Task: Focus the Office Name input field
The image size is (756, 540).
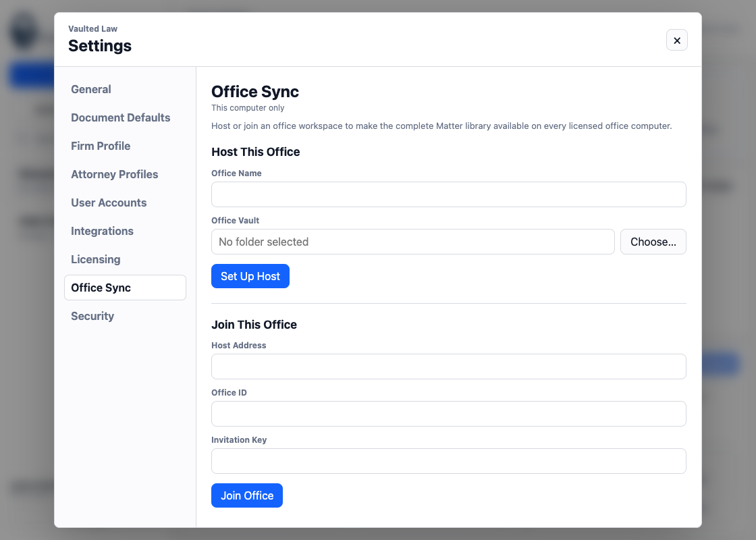Action: tap(448, 194)
